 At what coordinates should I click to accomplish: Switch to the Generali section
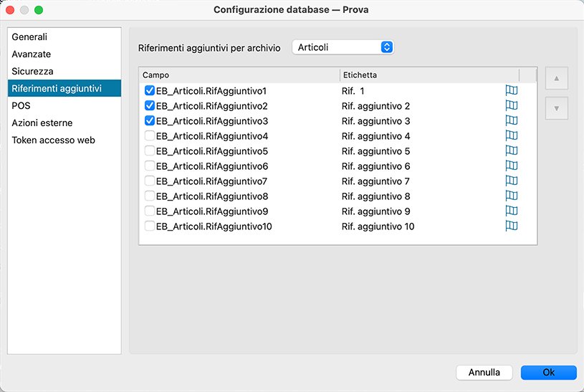tap(29, 37)
